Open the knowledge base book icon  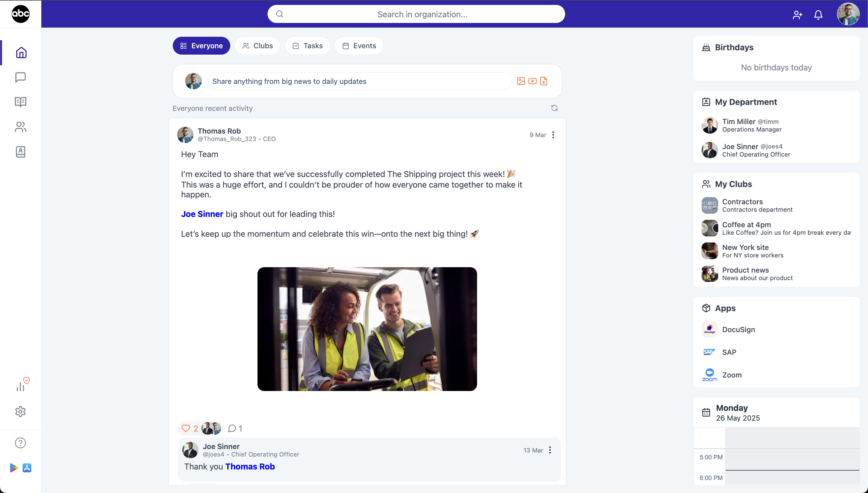[20, 102]
